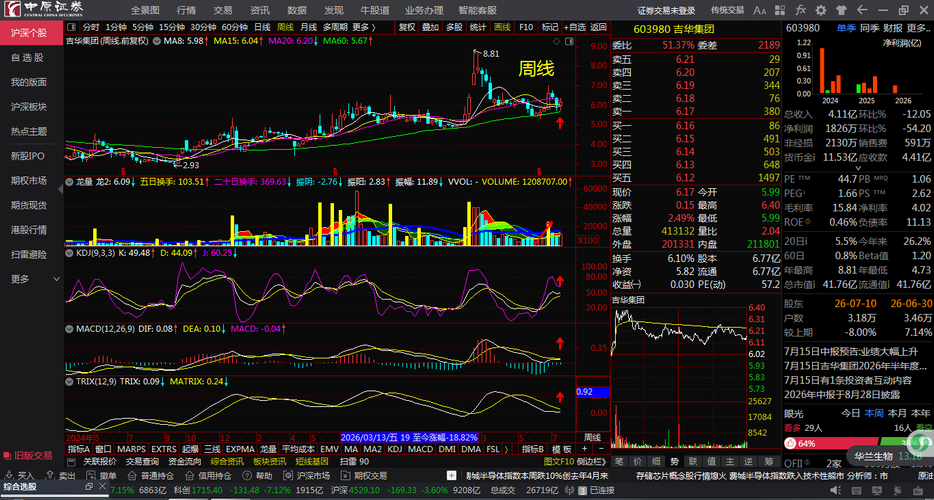Click the 旧版交易 icon in sidebar
Screen dimensions: 934x500
tap(7, 455)
